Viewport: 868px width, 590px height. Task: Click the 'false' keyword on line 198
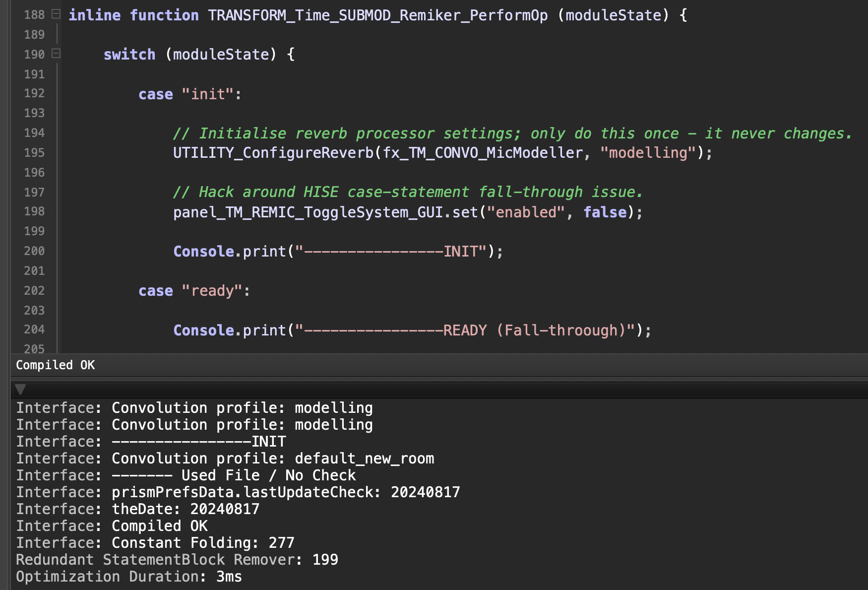pyautogui.click(x=605, y=212)
